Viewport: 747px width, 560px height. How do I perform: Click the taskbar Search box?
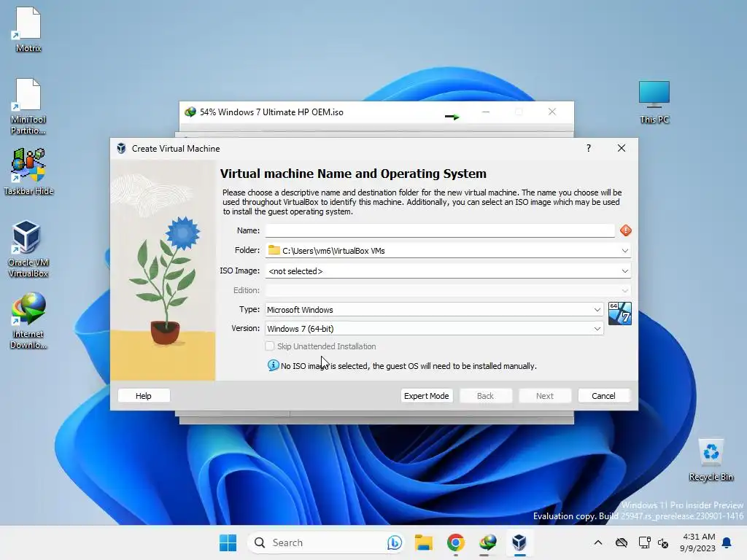[x=326, y=542]
